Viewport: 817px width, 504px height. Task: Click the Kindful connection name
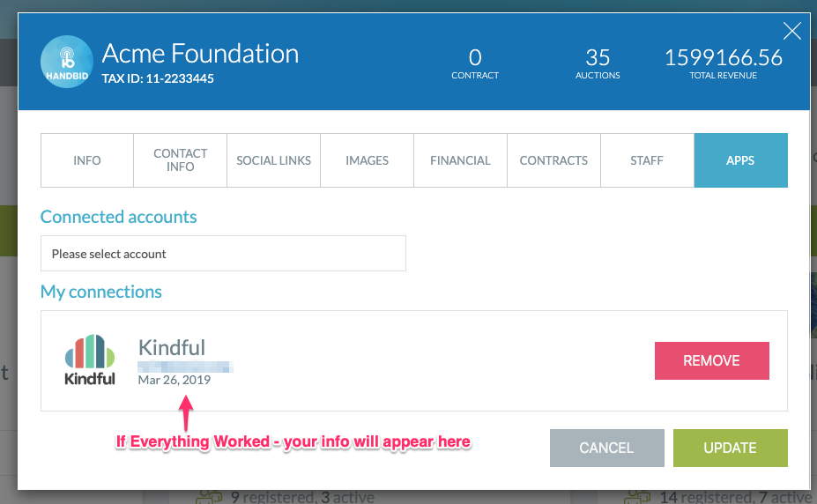tap(172, 347)
